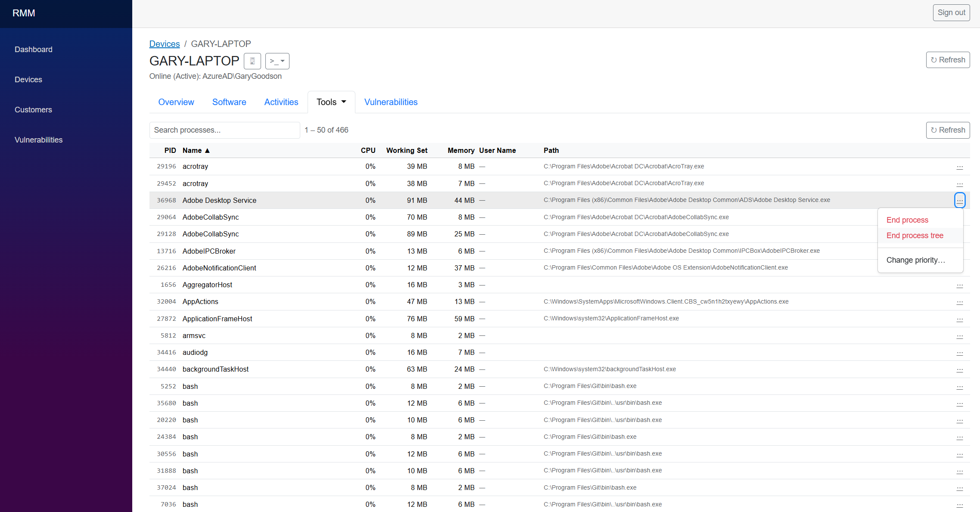The width and height of the screenshot is (980, 512).
Task: Click the Search processes input field
Action: click(x=224, y=130)
